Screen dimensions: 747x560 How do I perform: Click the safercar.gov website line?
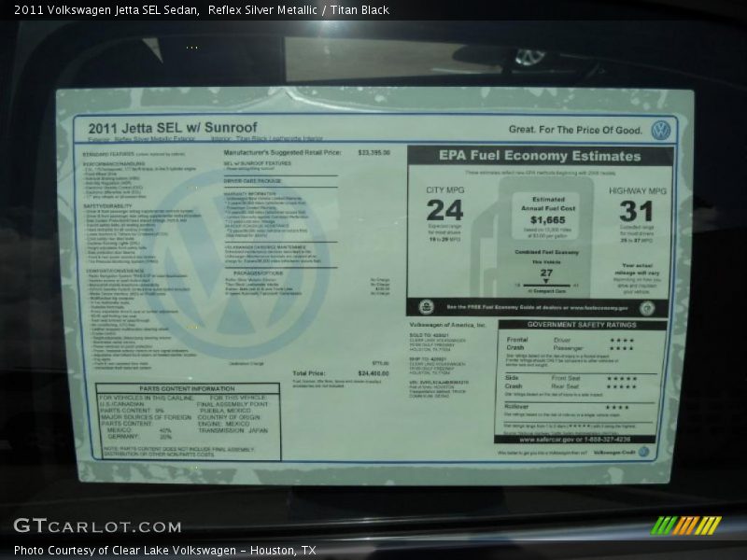point(574,440)
